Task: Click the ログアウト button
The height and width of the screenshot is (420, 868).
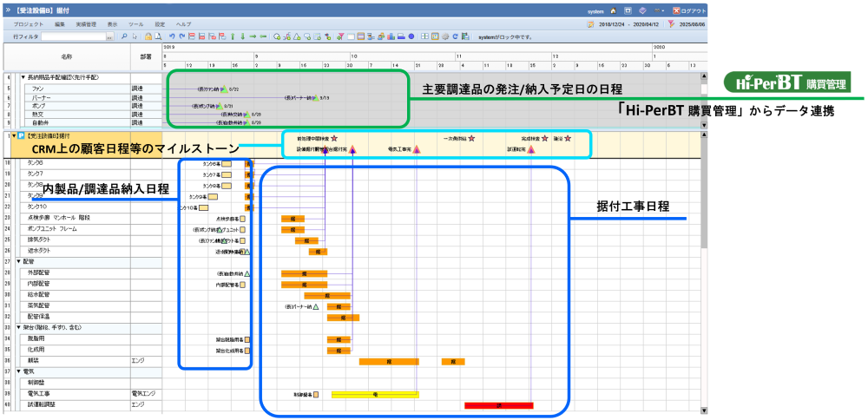Action: [x=689, y=11]
